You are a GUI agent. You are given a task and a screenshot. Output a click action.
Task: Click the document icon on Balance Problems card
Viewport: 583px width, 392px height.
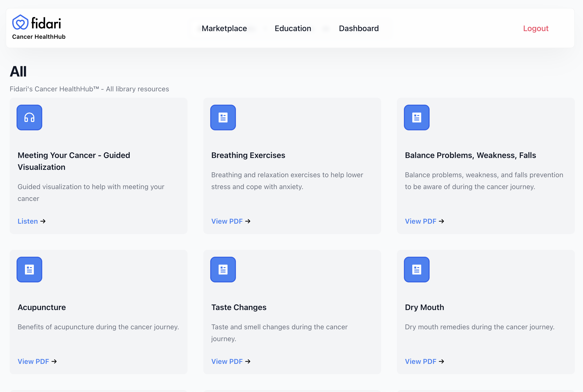(x=416, y=118)
